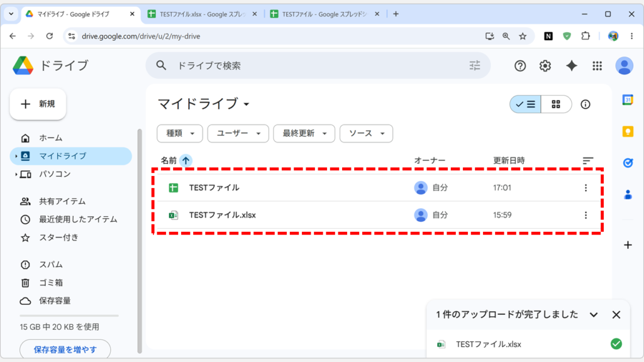Open the マイドライブ title dropdown
644x362 pixels.
(x=246, y=104)
